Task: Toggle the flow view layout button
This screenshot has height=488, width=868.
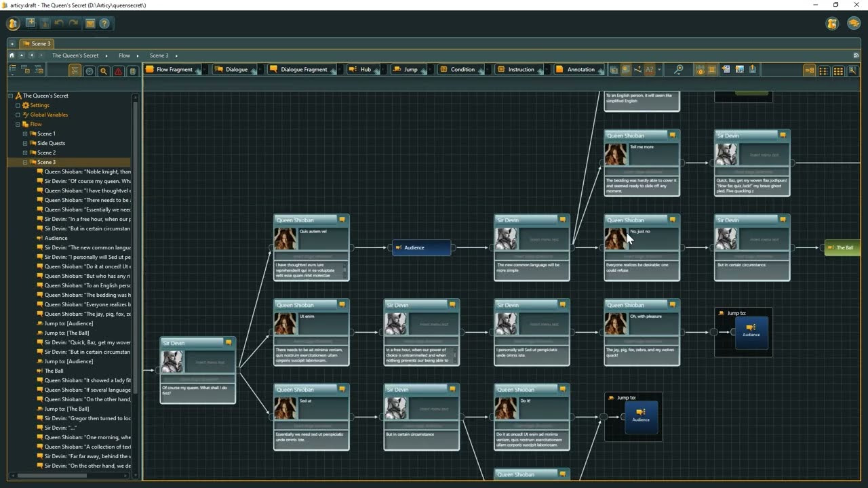Action: pos(810,70)
